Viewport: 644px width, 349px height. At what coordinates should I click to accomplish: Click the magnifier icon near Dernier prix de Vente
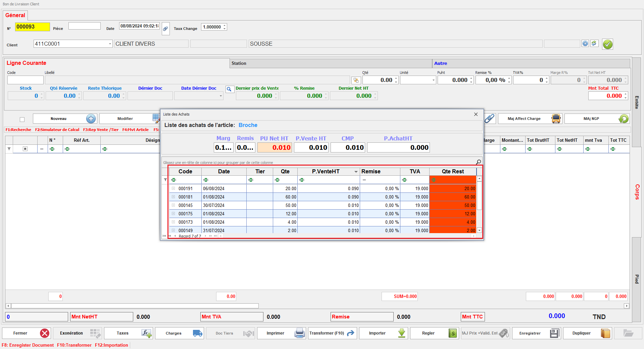[x=229, y=89]
